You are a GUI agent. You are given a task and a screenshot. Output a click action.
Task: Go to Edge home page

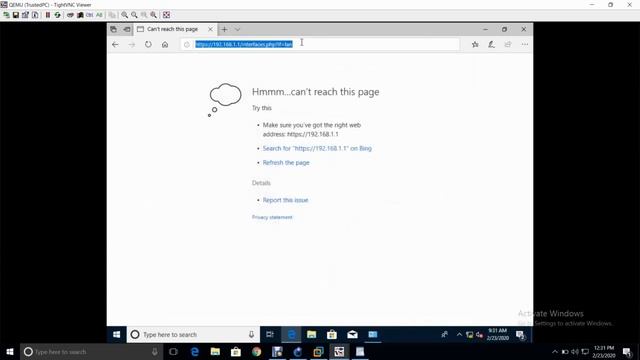point(165,44)
